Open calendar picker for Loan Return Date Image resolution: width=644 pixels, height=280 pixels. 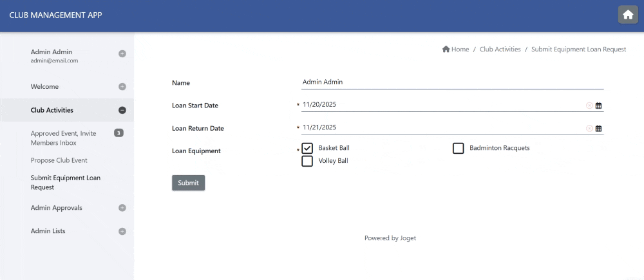[x=598, y=129]
